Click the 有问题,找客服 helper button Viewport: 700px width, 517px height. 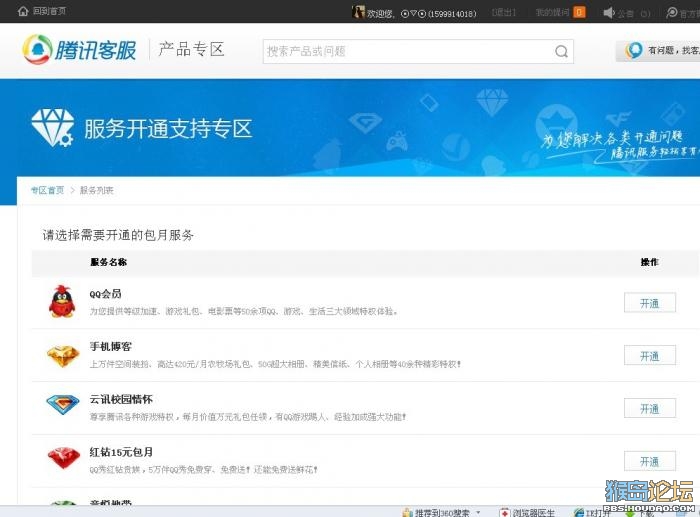(x=658, y=50)
